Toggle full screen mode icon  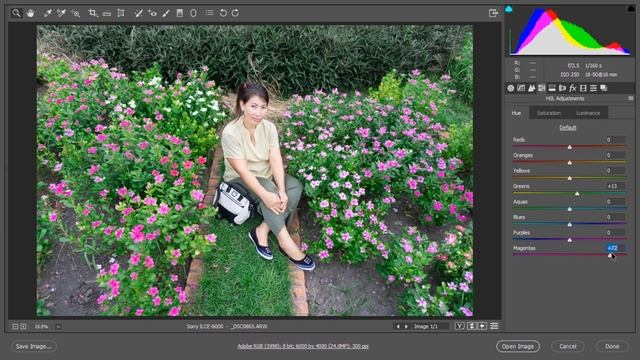coord(493,13)
